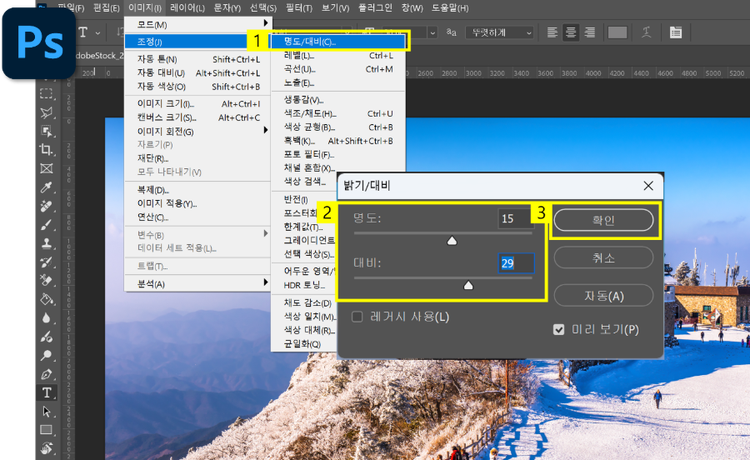Click the 자동(A) button
The image size is (750, 460).
pyautogui.click(x=604, y=296)
